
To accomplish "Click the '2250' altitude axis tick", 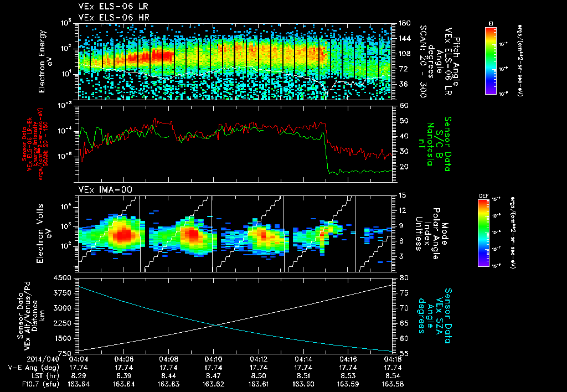I will 63,323.
